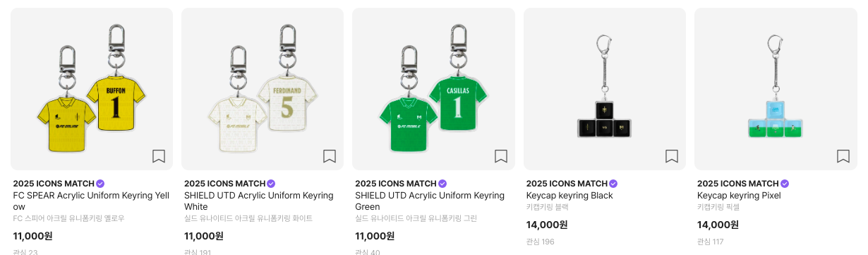This screenshot has height=255, width=868.
Task: Open SHIELD UTD Acrylic Uniform Keyring White title
Action: (258, 201)
